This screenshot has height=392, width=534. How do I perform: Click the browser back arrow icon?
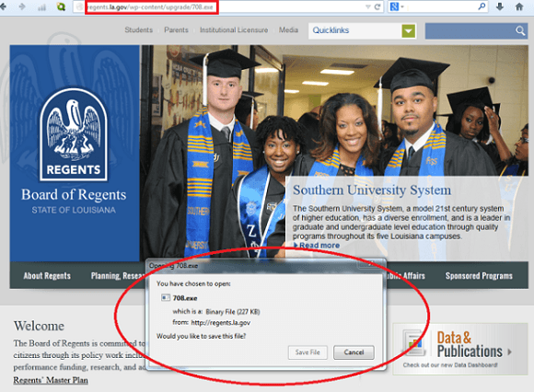point(3,6)
